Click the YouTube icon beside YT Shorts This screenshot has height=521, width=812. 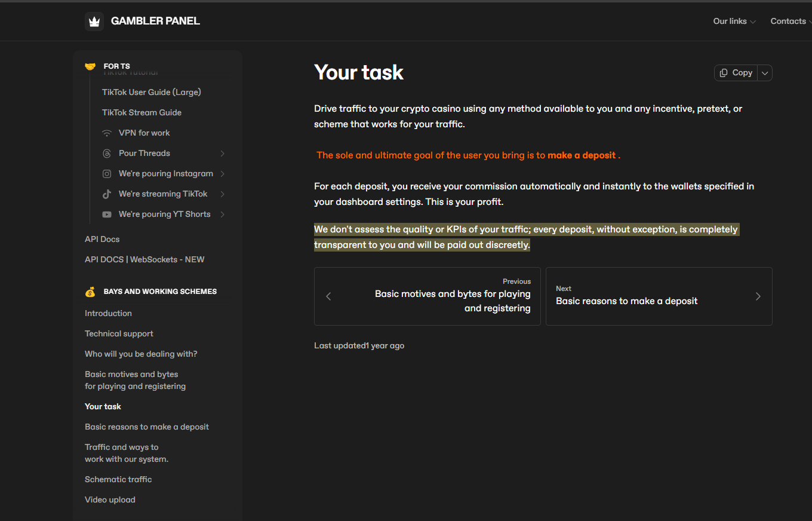click(107, 214)
